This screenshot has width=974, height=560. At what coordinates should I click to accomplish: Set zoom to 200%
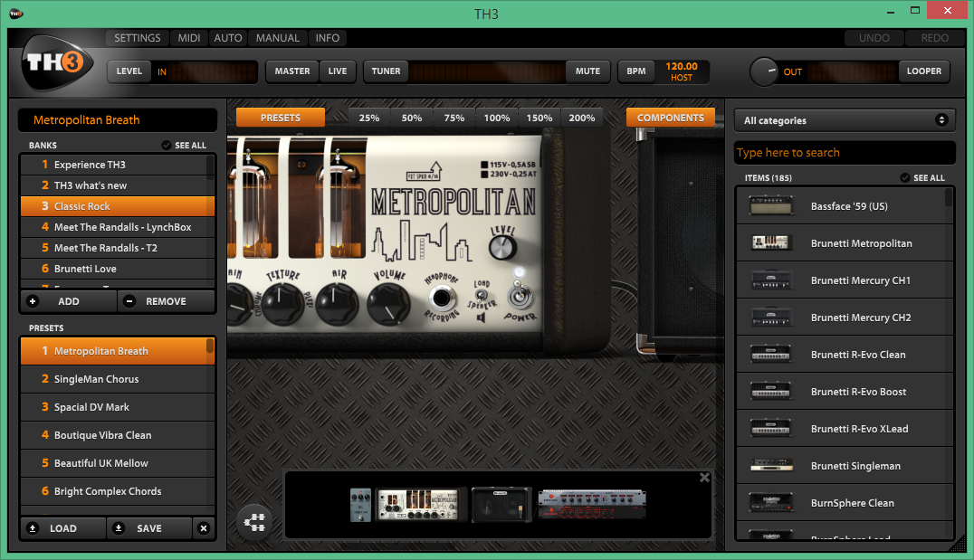click(x=581, y=118)
